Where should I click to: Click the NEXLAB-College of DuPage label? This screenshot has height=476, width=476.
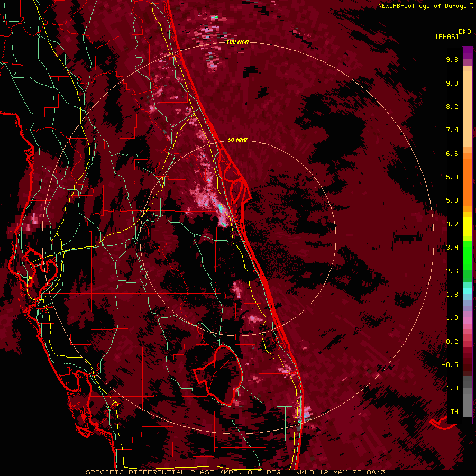(423, 6)
